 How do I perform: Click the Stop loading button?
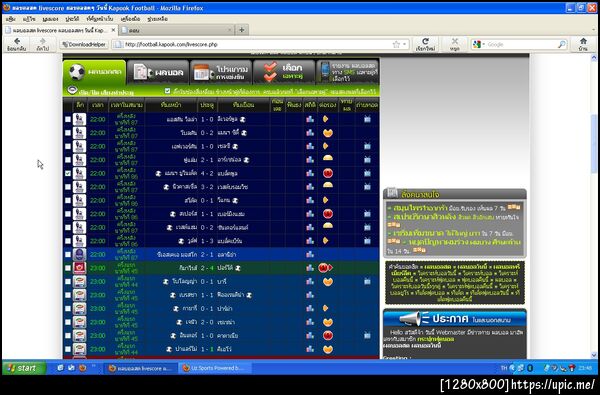tap(455, 44)
